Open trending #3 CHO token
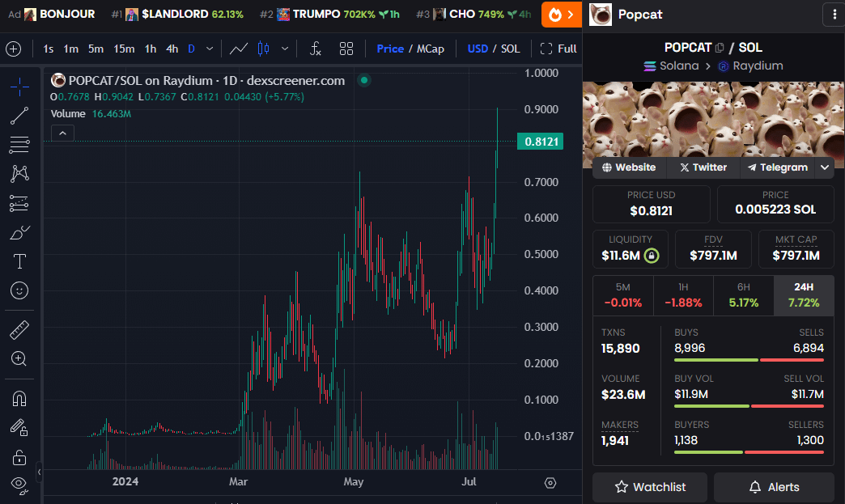This screenshot has height=504, width=845. click(x=473, y=14)
